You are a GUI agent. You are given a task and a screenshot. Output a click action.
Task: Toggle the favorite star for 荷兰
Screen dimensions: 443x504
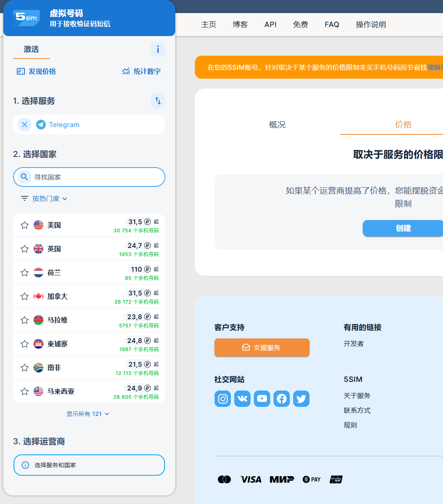(25, 272)
